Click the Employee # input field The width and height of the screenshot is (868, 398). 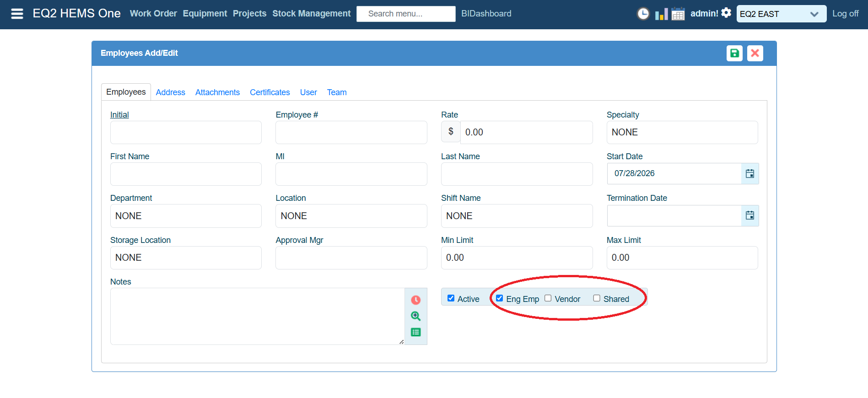click(351, 132)
